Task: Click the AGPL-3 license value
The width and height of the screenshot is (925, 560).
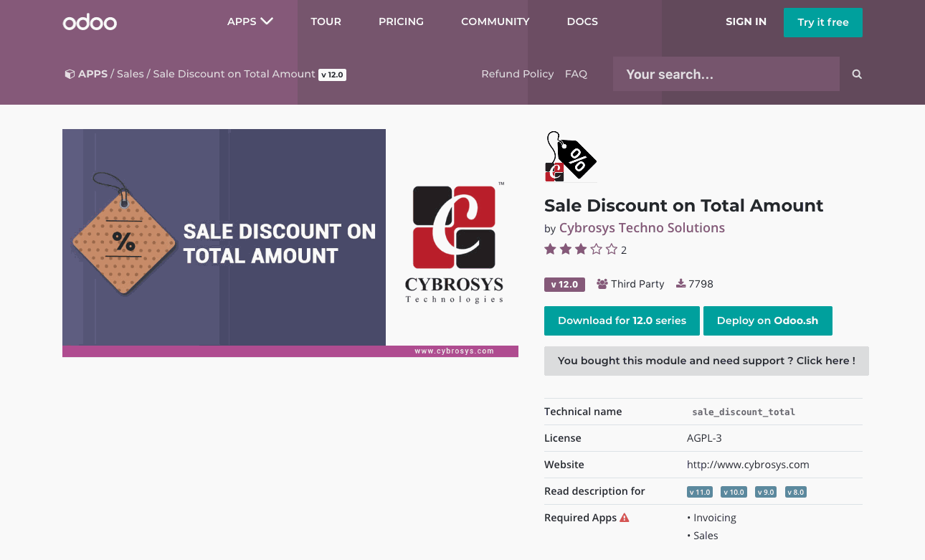Action: tap(706, 438)
